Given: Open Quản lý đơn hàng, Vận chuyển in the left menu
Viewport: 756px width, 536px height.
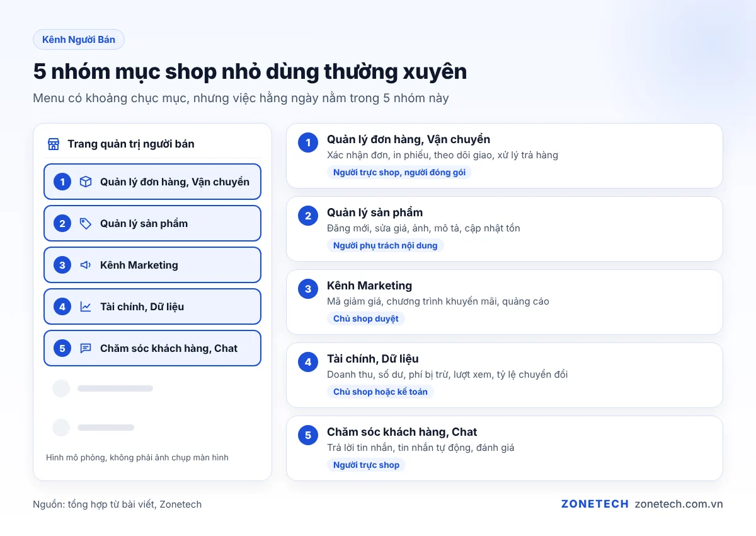Looking at the screenshot, I should (152, 182).
